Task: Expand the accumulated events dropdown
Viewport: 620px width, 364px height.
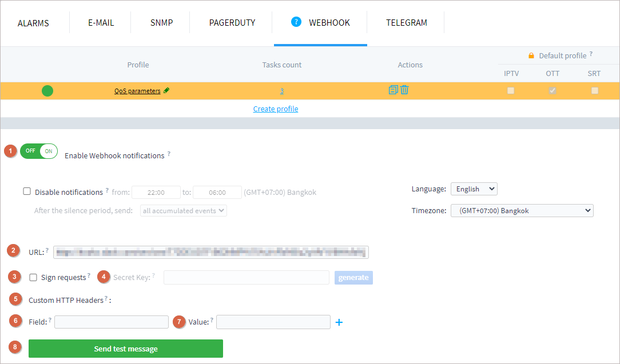Action: (x=183, y=210)
